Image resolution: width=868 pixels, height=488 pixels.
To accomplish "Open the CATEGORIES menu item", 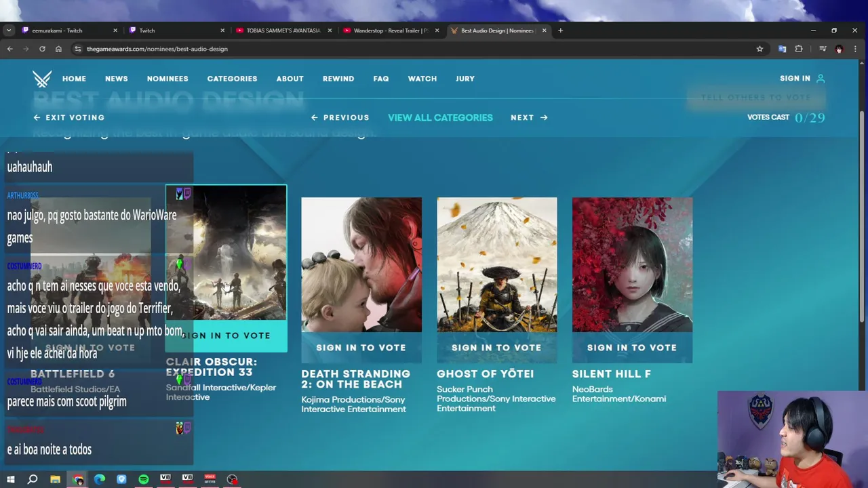I will click(232, 79).
